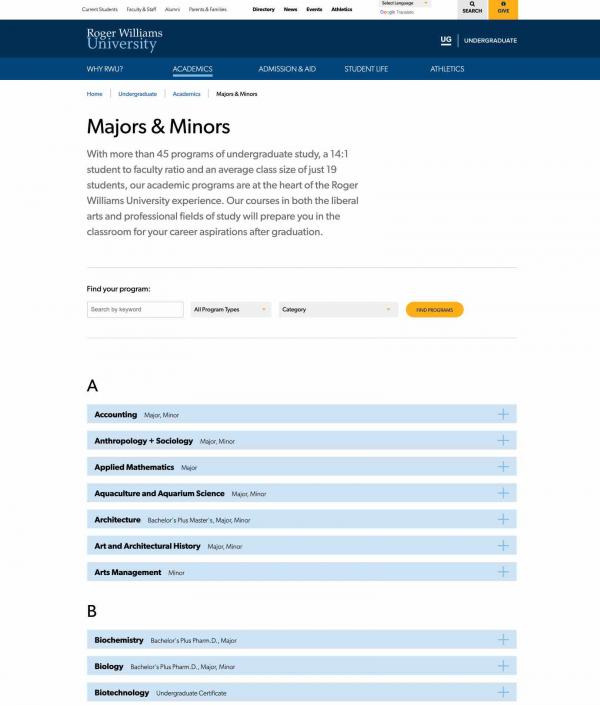Expand the Accounting program row plus icon
The width and height of the screenshot is (600, 705).
(x=503, y=414)
